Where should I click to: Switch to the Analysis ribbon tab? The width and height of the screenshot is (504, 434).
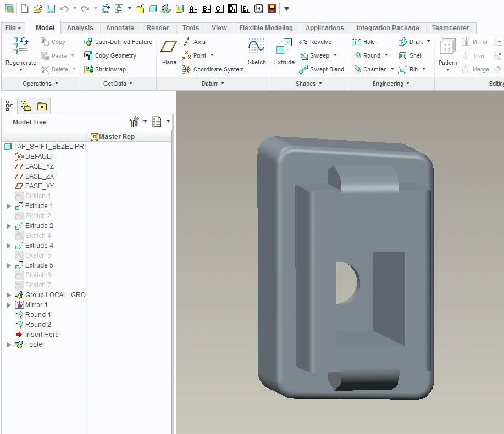(80, 28)
